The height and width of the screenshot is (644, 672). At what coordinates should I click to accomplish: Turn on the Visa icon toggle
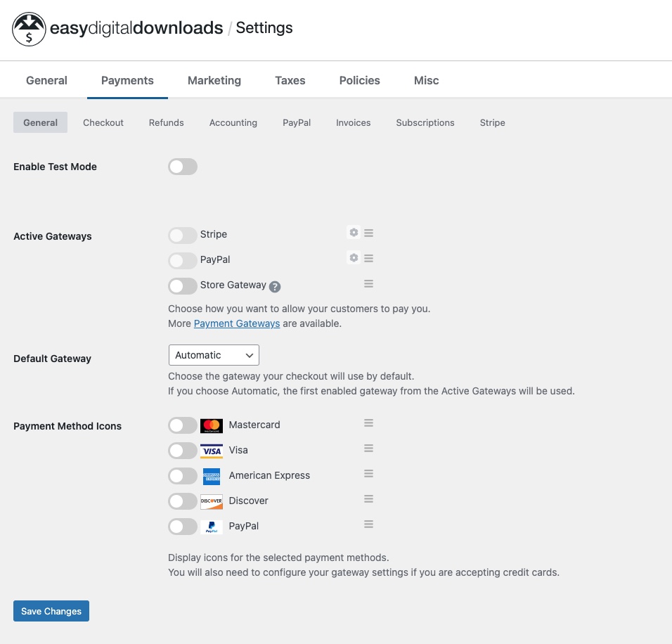183,451
